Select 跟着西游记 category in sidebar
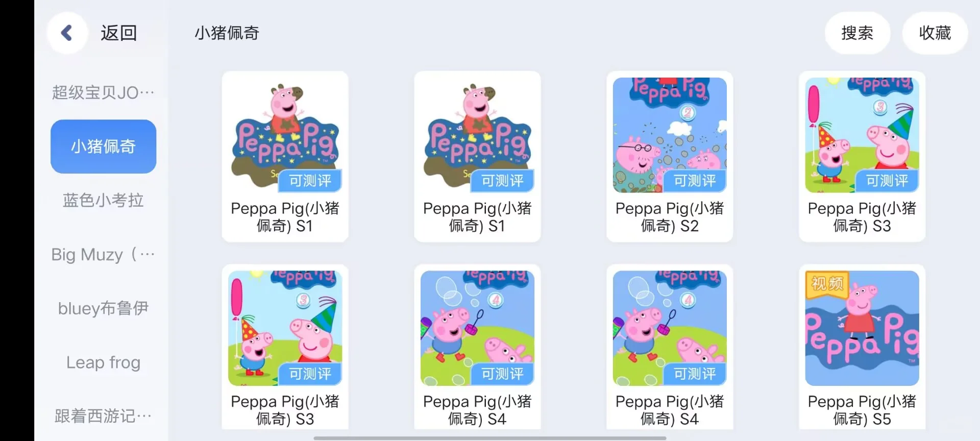This screenshot has width=980, height=441. (x=103, y=416)
